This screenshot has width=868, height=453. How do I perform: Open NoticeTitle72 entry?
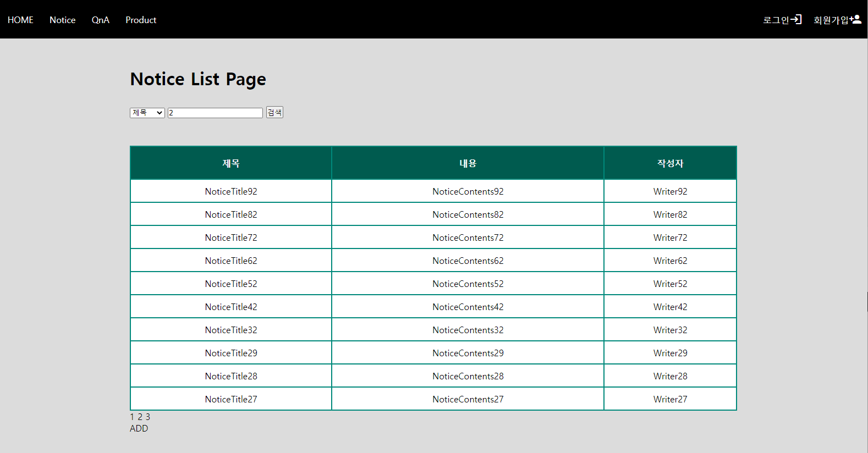231,237
